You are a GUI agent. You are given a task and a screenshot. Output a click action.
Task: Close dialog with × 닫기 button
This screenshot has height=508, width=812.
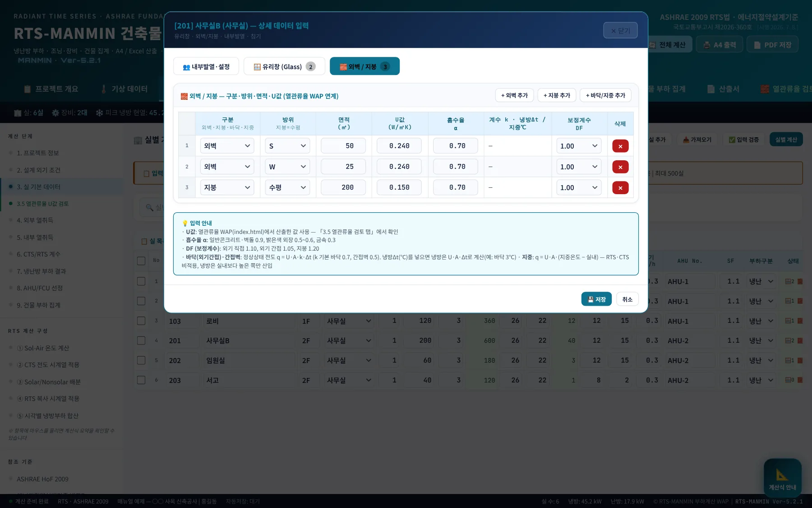(620, 31)
